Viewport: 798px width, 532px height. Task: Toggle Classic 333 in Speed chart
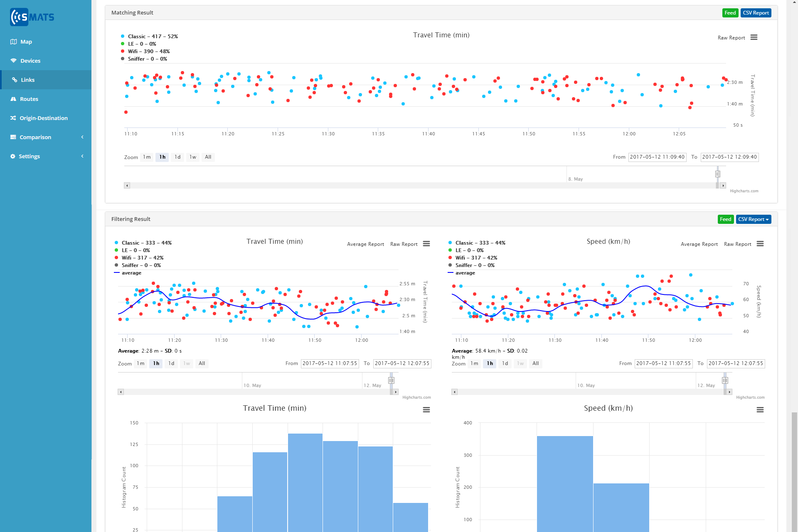tap(477, 243)
